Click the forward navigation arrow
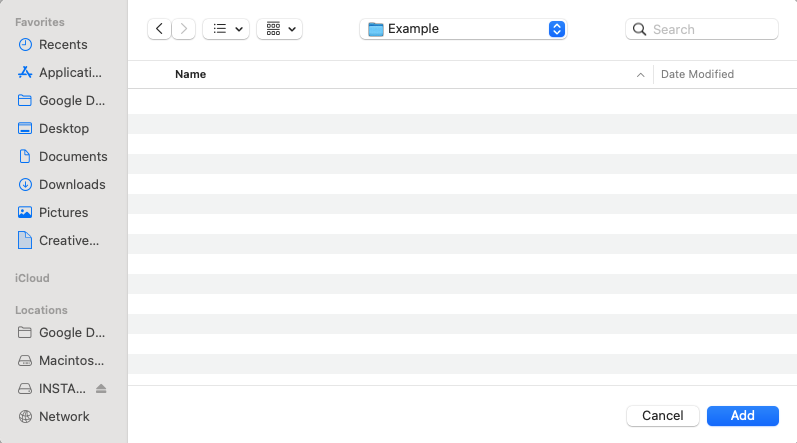 click(184, 29)
